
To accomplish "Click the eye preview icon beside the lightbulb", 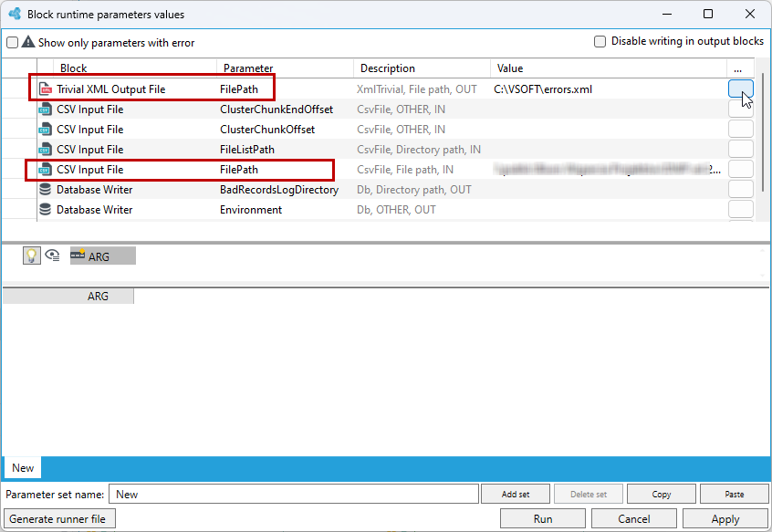I will (52, 256).
